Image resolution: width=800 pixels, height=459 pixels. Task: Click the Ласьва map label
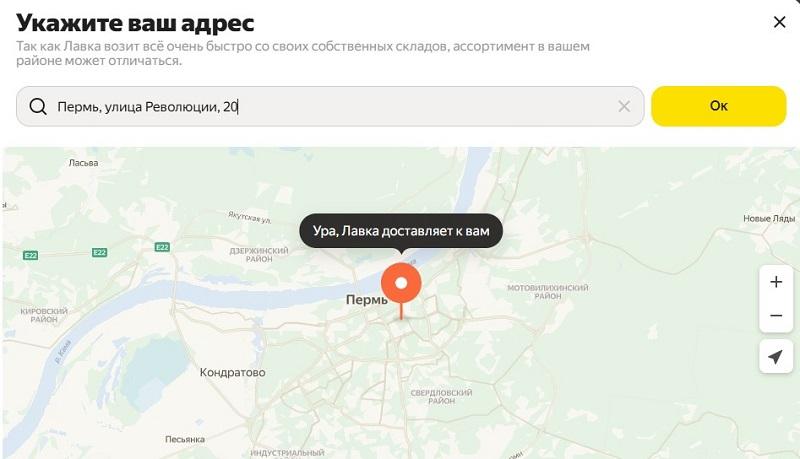[84, 163]
